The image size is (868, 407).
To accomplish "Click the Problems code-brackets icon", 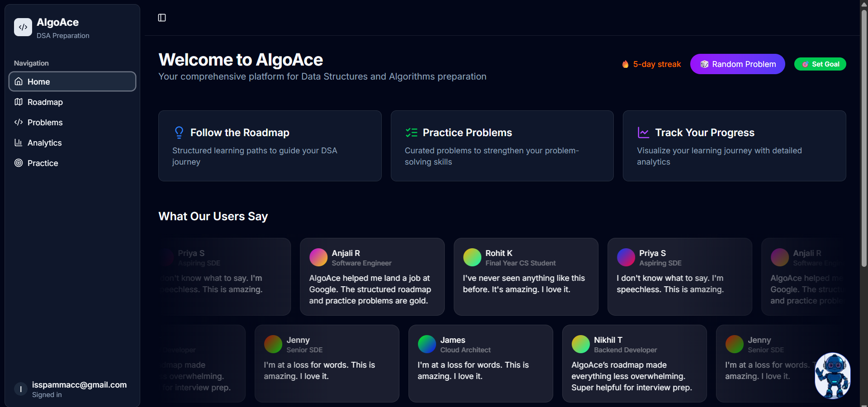I will 19,122.
